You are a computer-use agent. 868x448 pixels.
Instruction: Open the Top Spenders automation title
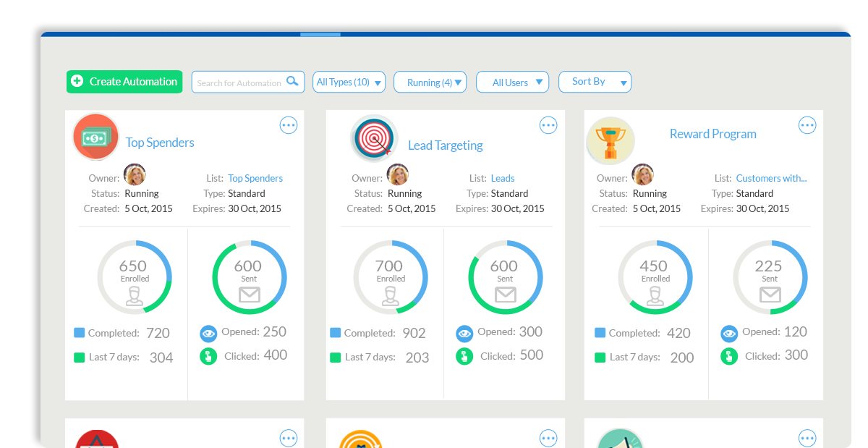click(160, 143)
